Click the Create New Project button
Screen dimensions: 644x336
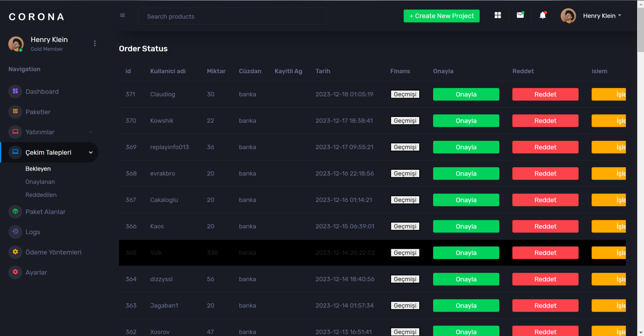pyautogui.click(x=441, y=16)
